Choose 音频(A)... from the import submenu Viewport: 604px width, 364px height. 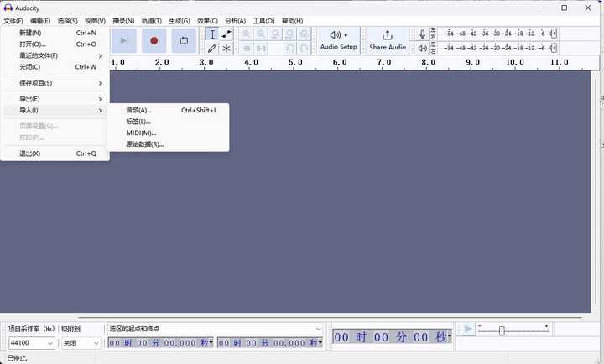pyautogui.click(x=169, y=110)
